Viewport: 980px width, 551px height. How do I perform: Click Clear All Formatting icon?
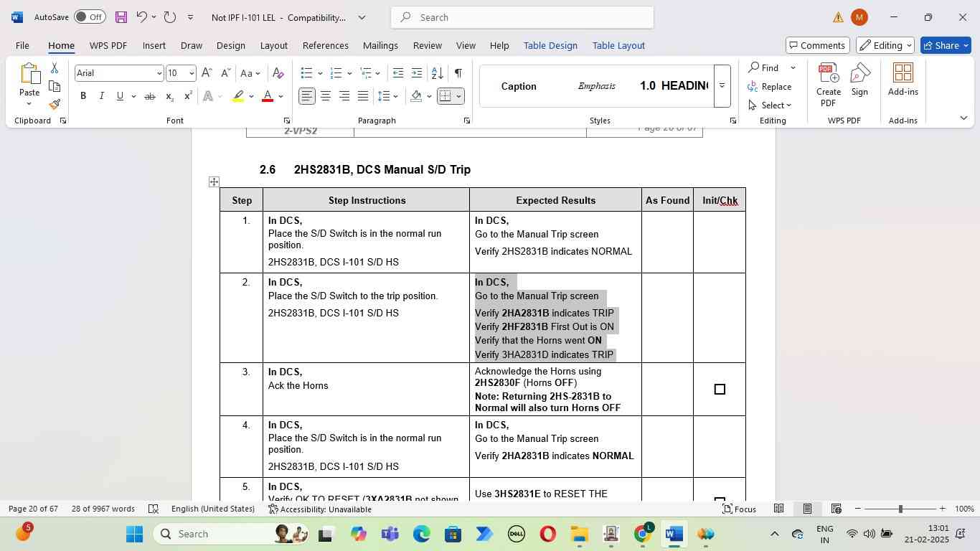(x=278, y=73)
